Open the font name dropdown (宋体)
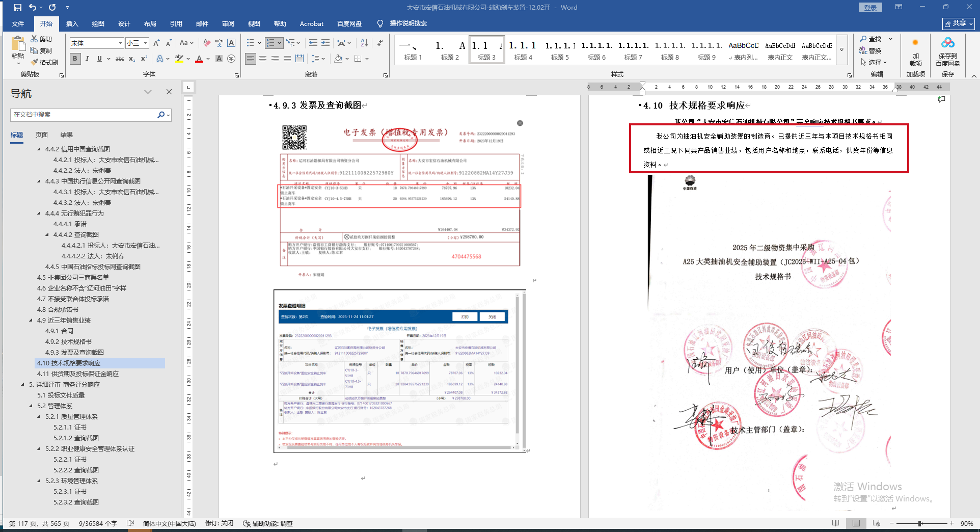This screenshot has width=980, height=532. 120,43
